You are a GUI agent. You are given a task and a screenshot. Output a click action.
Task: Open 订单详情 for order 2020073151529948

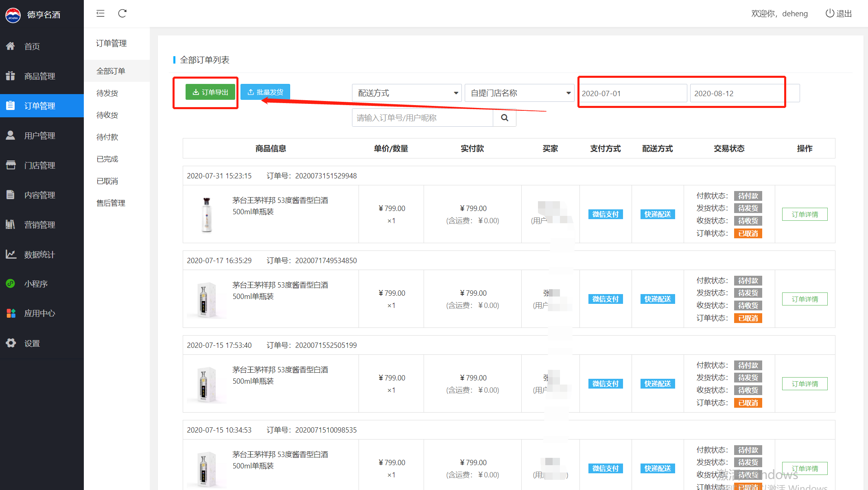pos(805,214)
